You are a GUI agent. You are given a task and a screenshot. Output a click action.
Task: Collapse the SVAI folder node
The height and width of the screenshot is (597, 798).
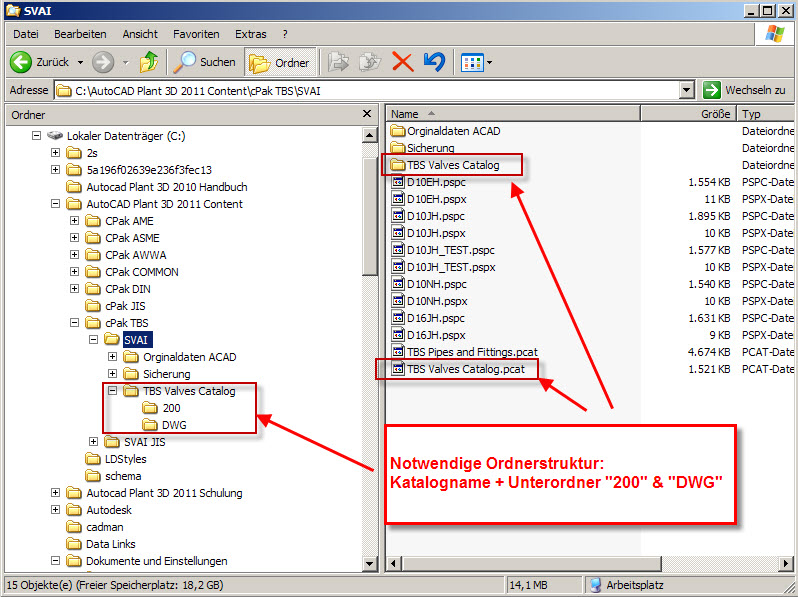point(93,339)
